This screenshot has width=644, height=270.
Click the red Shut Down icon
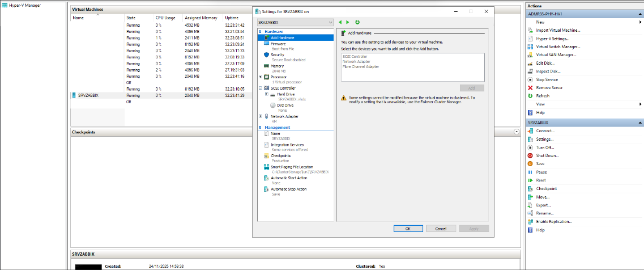[530, 155]
